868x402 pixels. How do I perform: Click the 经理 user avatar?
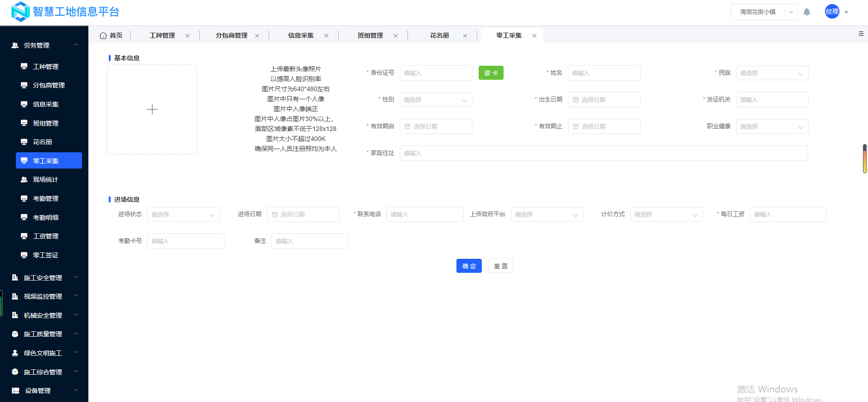(x=832, y=12)
